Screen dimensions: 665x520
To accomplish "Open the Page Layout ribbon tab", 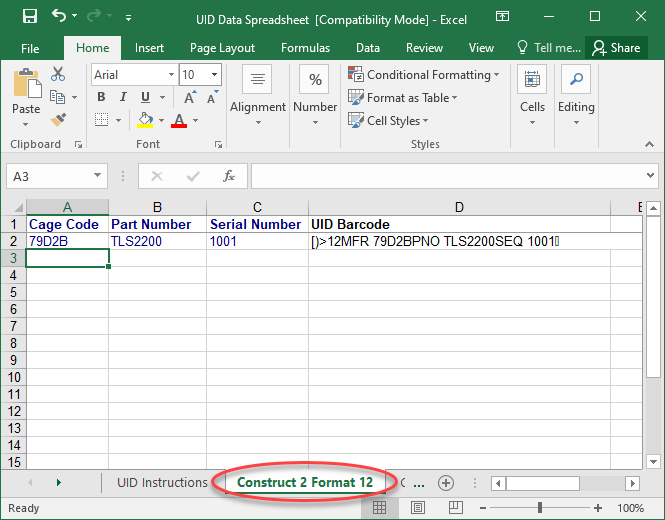I will tap(222, 47).
